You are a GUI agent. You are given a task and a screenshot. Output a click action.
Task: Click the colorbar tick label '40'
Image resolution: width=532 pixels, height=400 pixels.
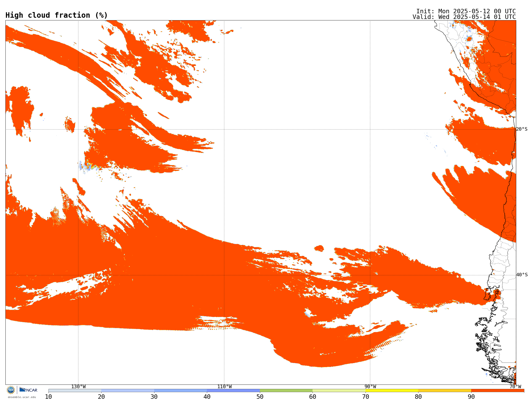[207, 397]
